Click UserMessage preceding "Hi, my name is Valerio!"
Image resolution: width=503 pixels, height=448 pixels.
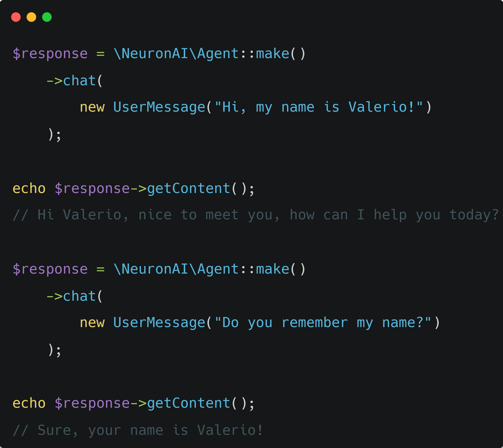(x=159, y=107)
